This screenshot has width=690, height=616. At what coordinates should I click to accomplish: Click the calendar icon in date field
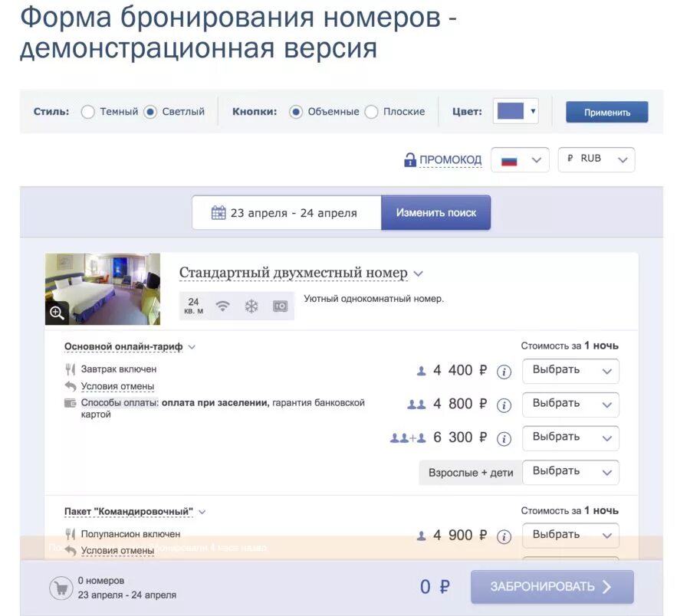click(219, 212)
